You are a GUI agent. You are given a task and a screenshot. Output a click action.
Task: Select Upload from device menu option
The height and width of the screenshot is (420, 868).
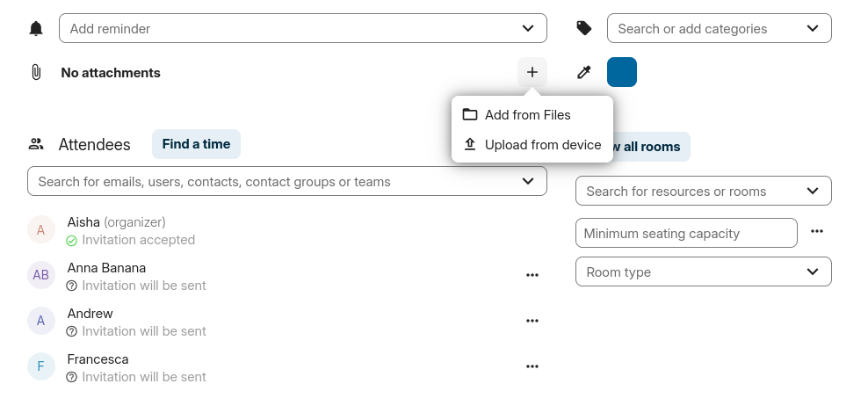[x=542, y=145]
